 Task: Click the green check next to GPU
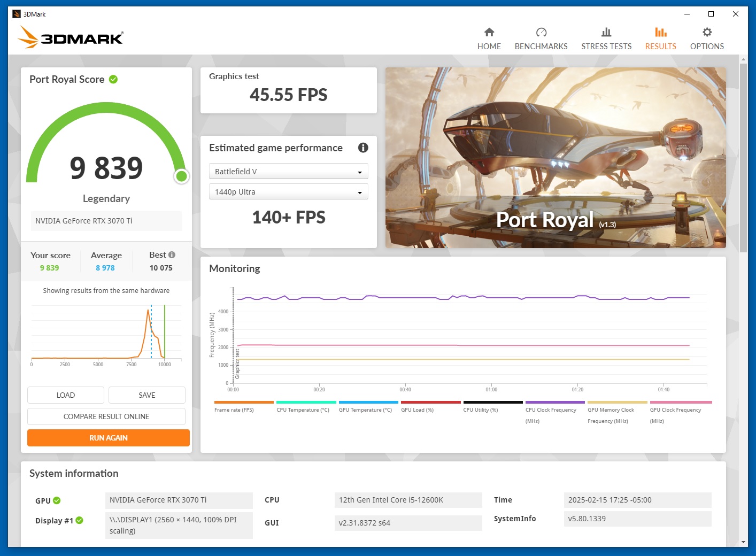[x=57, y=500]
